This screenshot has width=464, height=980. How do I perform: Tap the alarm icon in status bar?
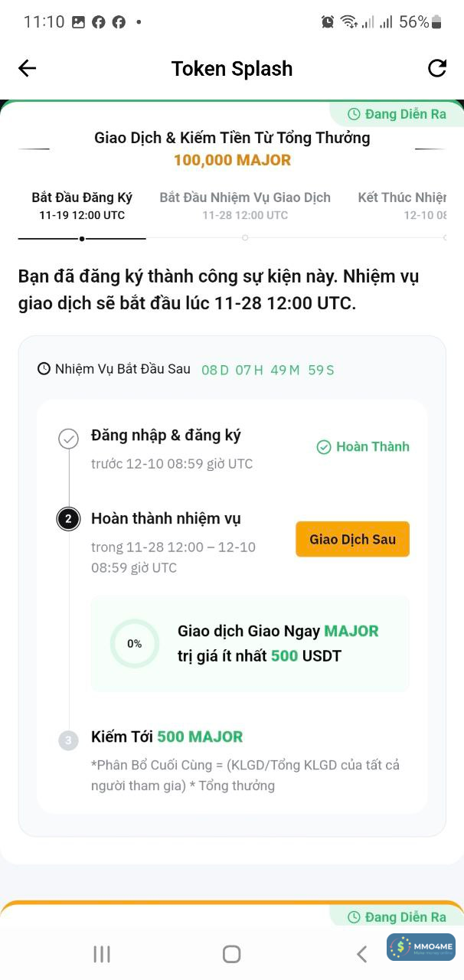pos(328,22)
